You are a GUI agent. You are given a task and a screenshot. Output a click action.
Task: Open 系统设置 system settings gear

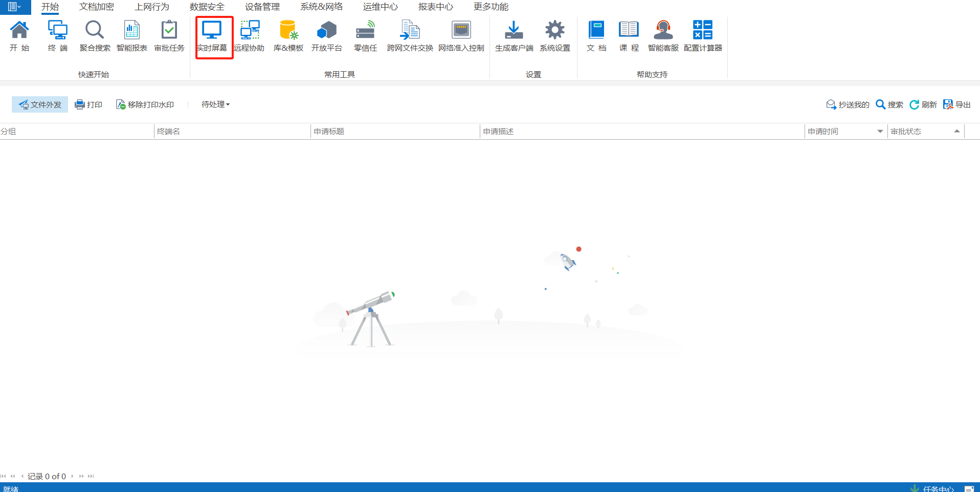tap(555, 36)
